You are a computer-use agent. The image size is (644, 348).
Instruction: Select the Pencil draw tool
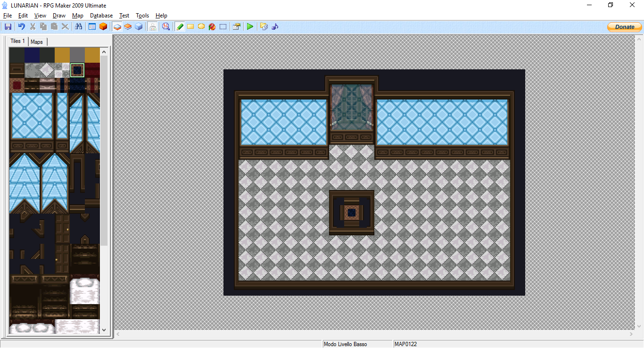click(x=180, y=27)
